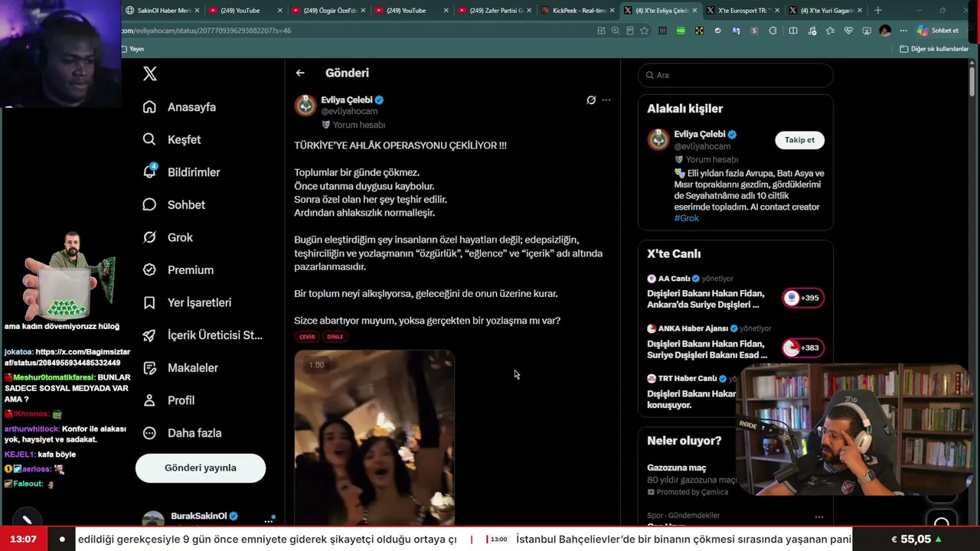Click the "Alakalı kişiler" heading

coord(685,109)
